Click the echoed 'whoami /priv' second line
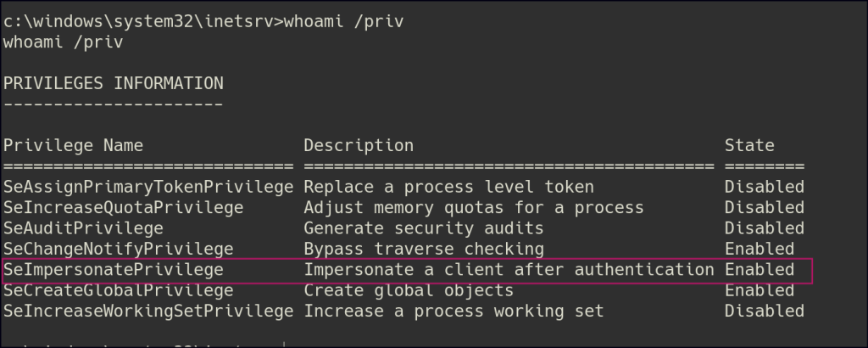868x348 pixels. point(64,42)
